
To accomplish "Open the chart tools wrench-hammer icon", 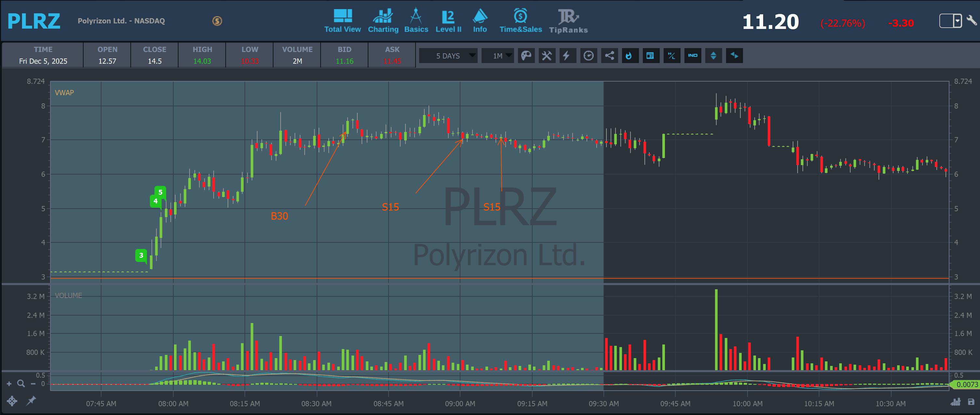I will [x=547, y=56].
